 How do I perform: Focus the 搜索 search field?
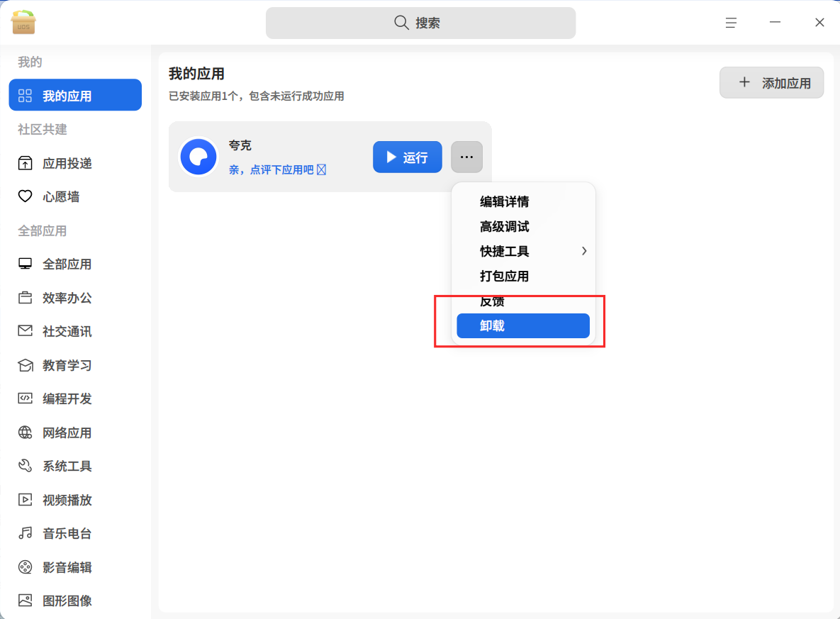[420, 23]
